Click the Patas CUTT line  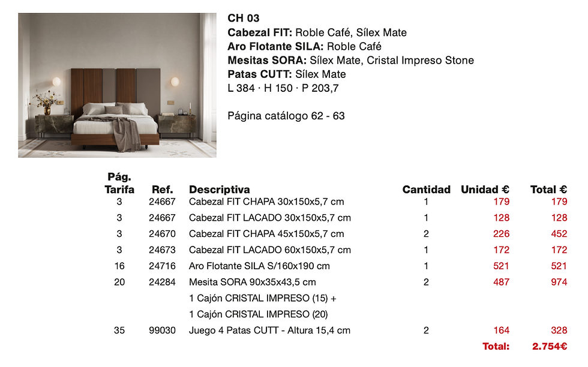(x=287, y=74)
